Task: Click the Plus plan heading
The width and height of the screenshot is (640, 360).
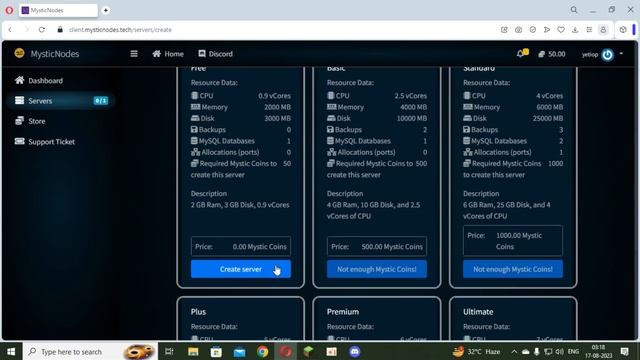Action: coord(198,311)
